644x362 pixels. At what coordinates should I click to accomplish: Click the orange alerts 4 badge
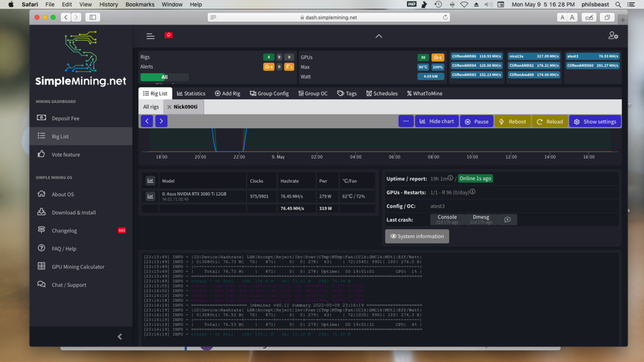point(269,67)
